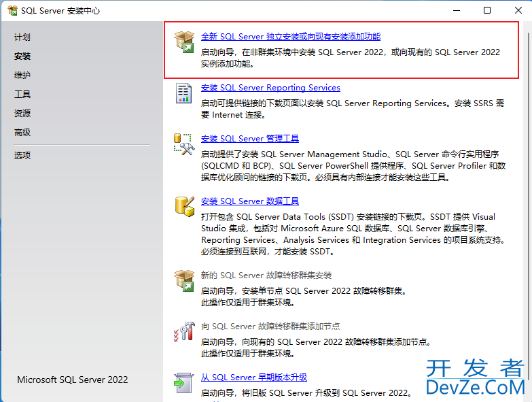Select 维护 in the left sidebar
The height and width of the screenshot is (402, 532).
pos(22,75)
